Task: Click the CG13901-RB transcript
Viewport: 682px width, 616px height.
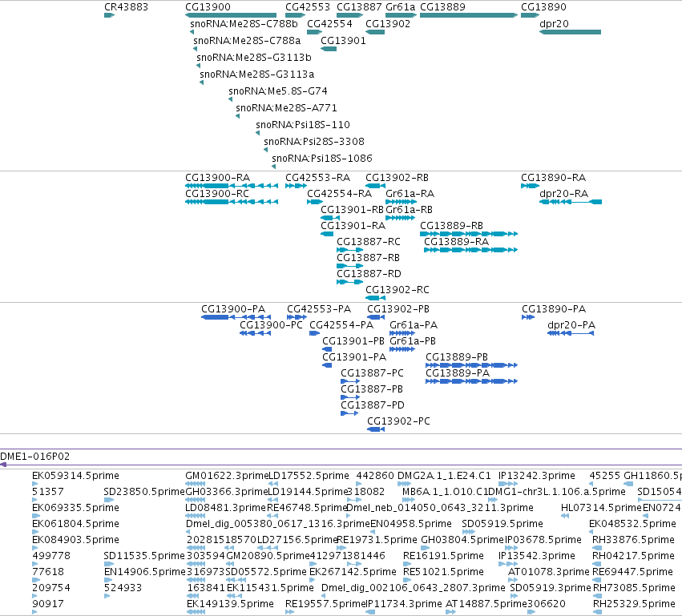Action: pyautogui.click(x=329, y=218)
